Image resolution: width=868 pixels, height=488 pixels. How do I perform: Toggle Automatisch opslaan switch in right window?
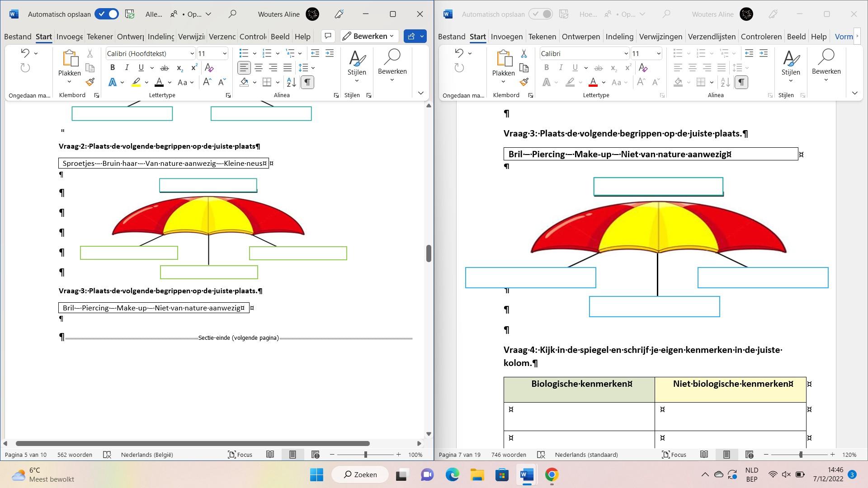pos(541,14)
